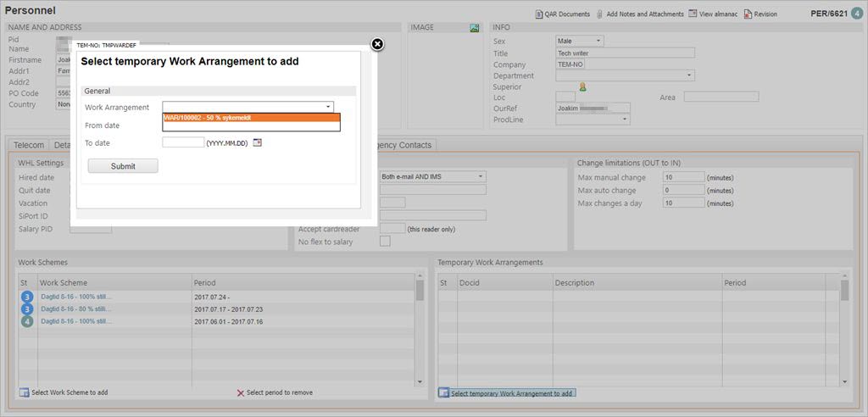Toggle the No flex to salary checkbox

(x=386, y=242)
